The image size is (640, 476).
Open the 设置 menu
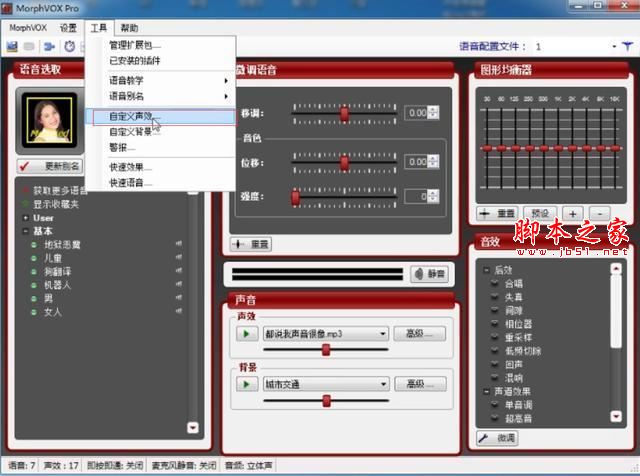[68, 28]
